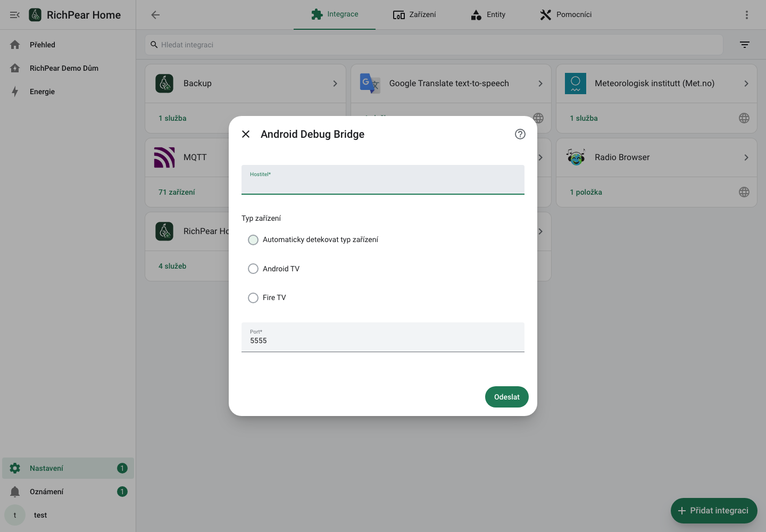Viewport: 766px width, 532px height.
Task: Click the test user avatar
Action: tap(15, 515)
